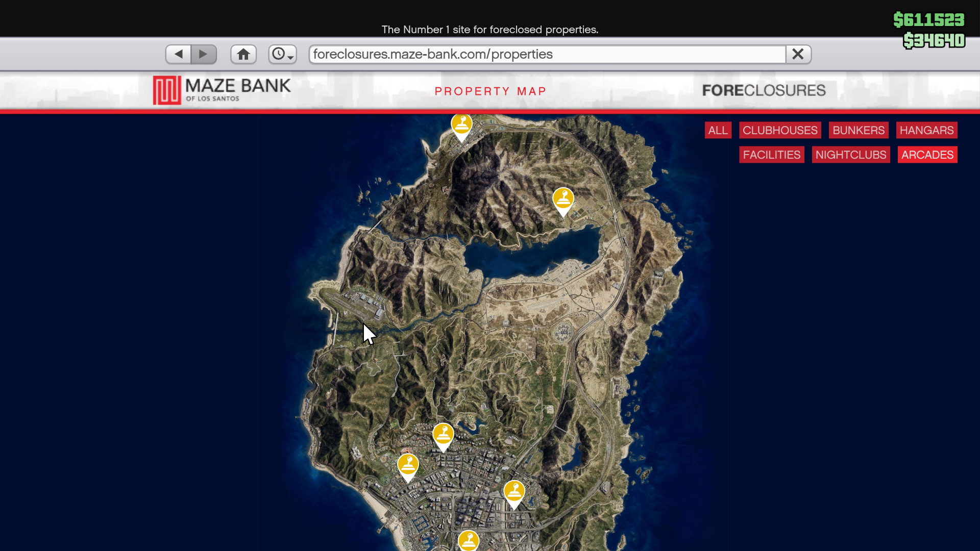
Task: Open the browser home page icon
Action: pos(243,54)
